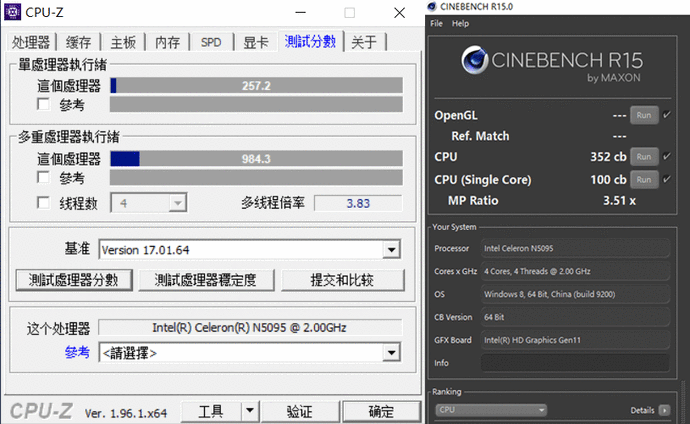Click the CB Version 64 Bit field

pos(576,317)
